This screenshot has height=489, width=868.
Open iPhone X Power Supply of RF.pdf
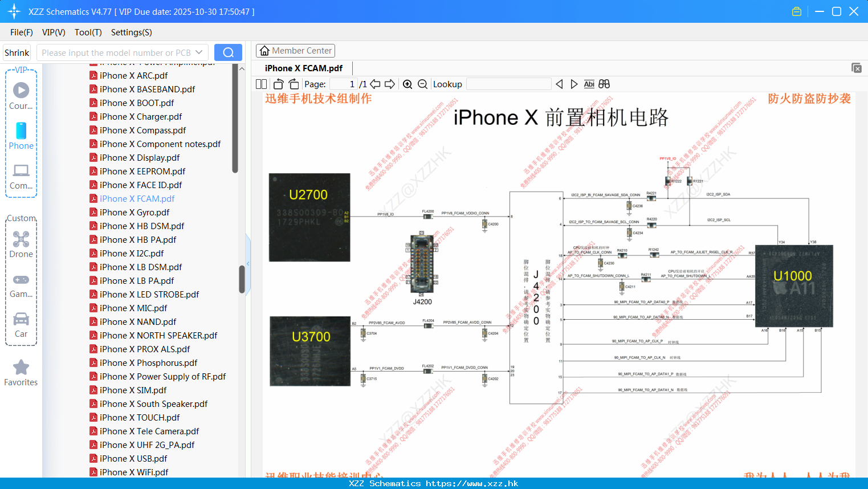(x=162, y=376)
